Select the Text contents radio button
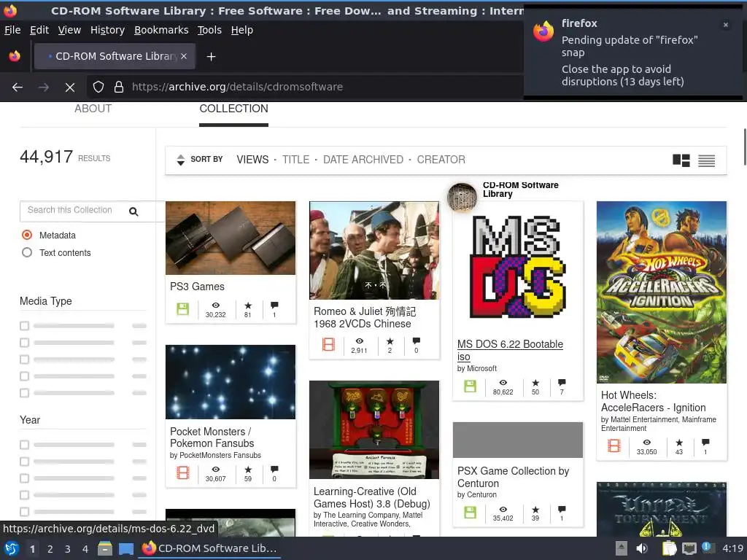This screenshot has height=560, width=747. 27,252
